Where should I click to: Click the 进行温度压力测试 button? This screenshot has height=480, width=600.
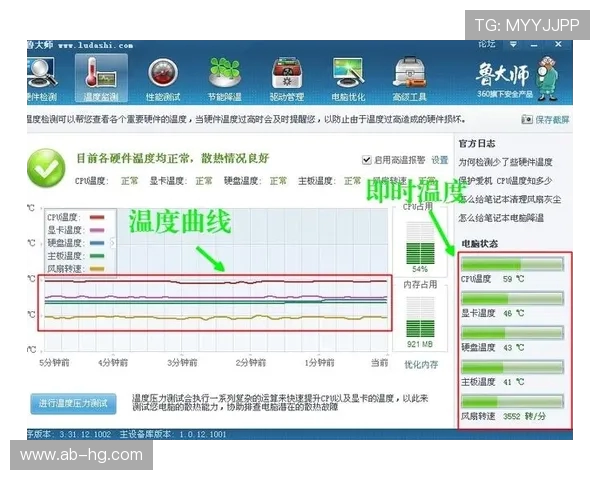[73, 403]
